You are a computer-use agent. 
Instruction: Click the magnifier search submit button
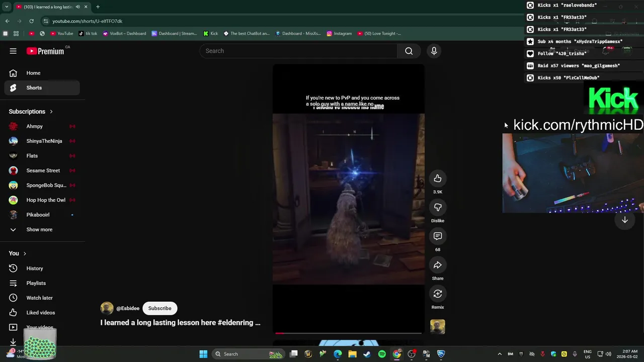[x=409, y=51]
